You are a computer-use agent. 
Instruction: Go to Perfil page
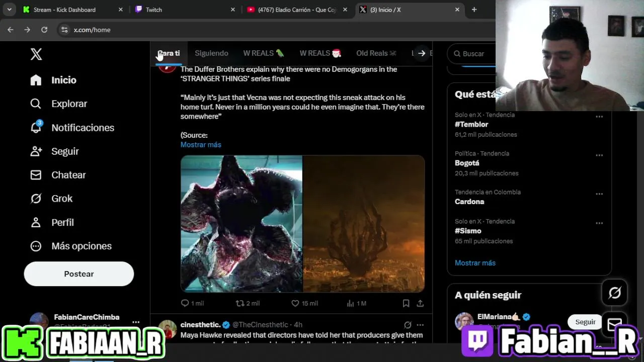(x=52, y=222)
